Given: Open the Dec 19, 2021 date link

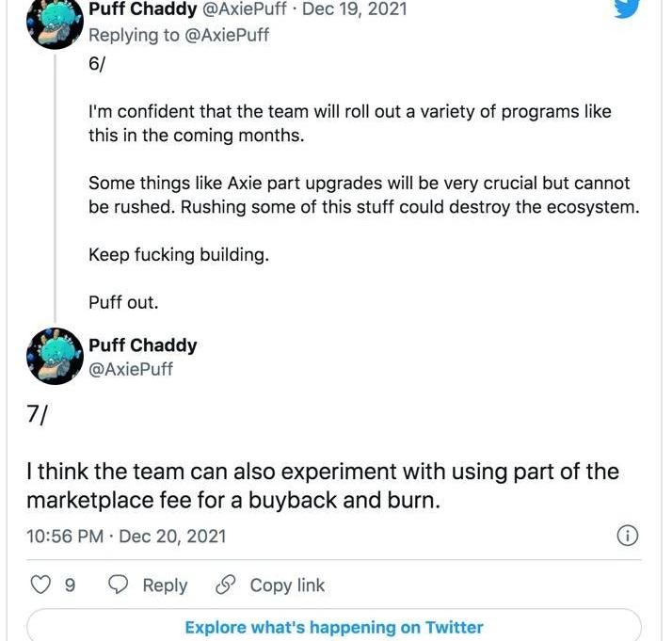Looking at the screenshot, I should pyautogui.click(x=355, y=9).
